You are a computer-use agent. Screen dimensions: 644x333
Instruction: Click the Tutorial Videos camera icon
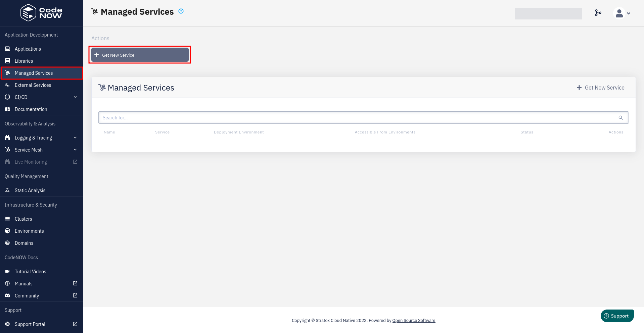7,271
